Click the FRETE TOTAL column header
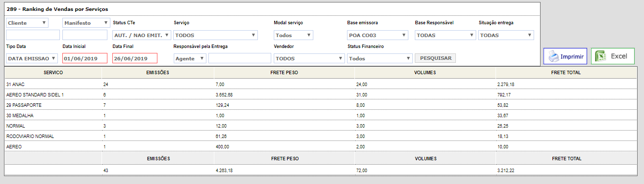The height and width of the screenshot is (184, 644). (566, 73)
